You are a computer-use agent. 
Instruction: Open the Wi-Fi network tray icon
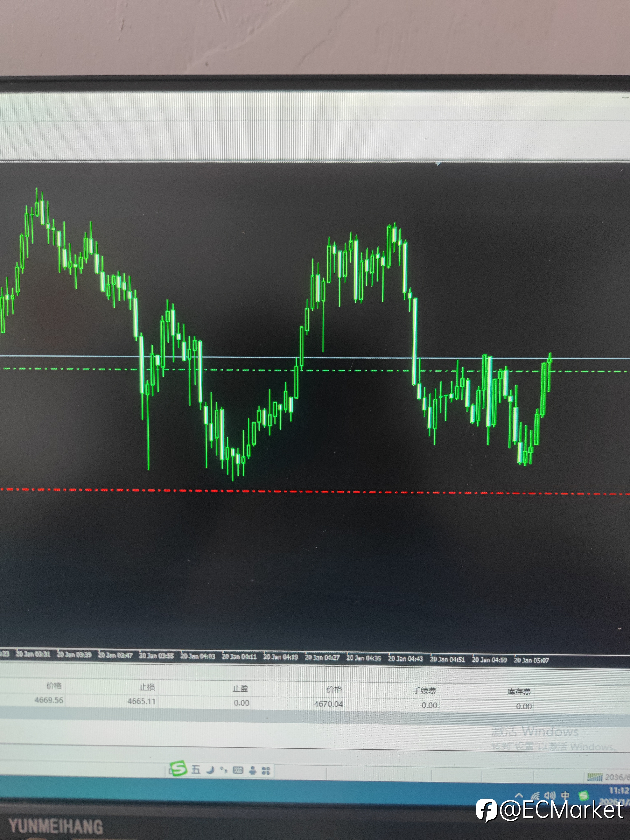(535, 796)
